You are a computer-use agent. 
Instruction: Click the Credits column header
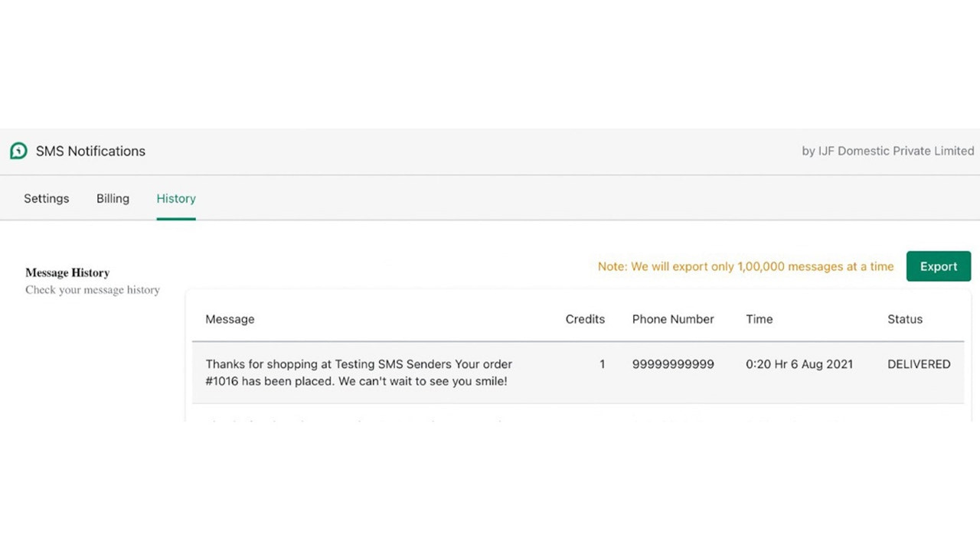pyautogui.click(x=585, y=319)
